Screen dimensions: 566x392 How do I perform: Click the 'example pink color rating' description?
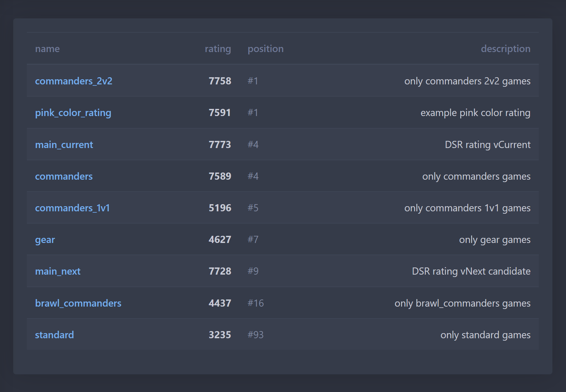tap(475, 113)
